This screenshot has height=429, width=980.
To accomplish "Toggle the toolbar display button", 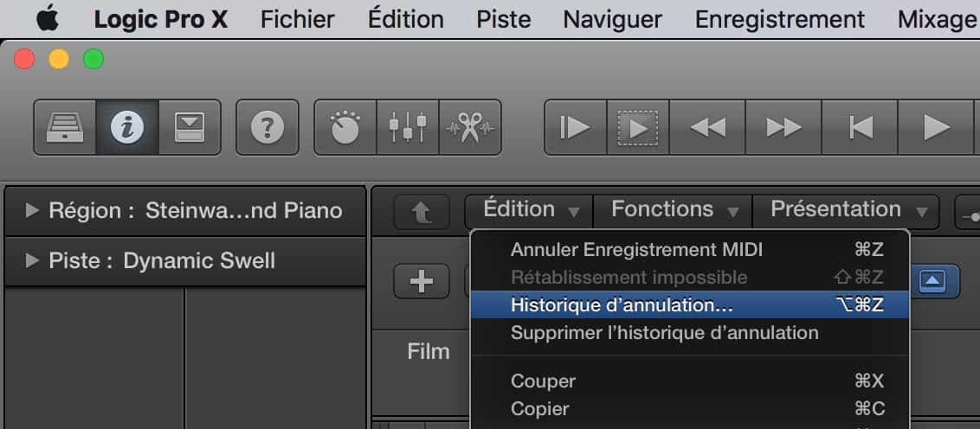I will tap(190, 127).
